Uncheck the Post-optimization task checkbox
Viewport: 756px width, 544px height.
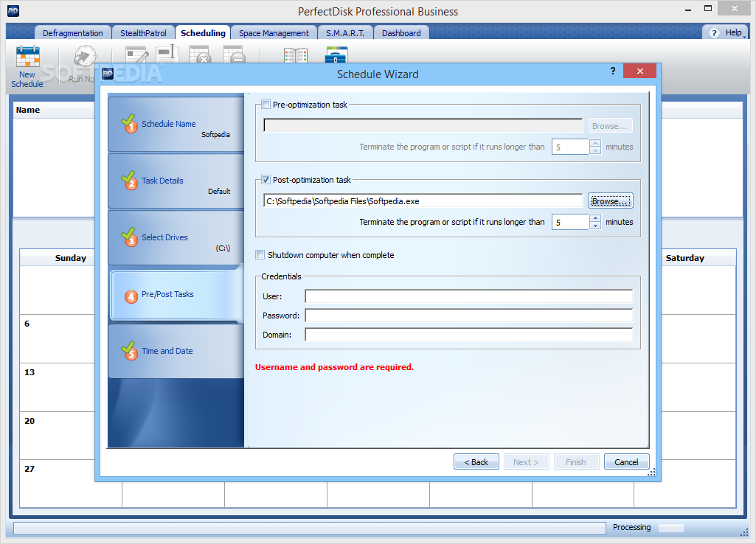click(x=266, y=180)
